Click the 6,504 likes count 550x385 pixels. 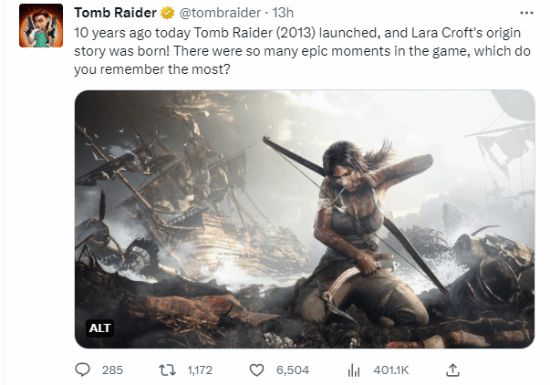click(293, 370)
